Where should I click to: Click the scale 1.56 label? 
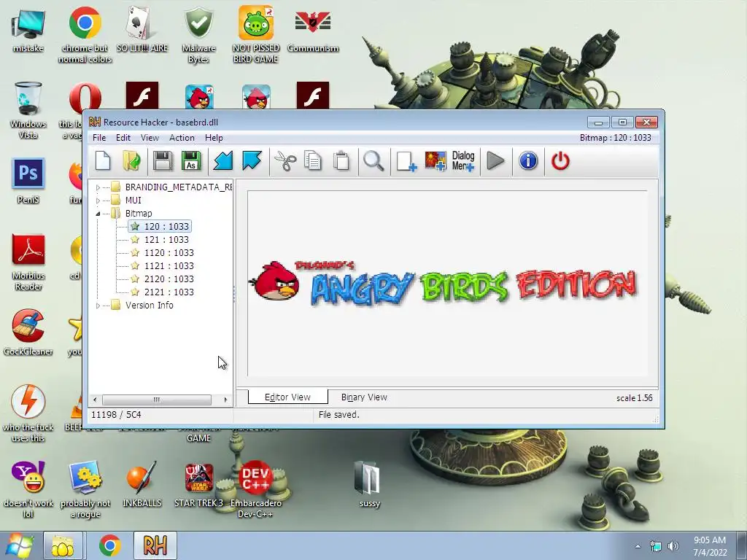[x=634, y=398]
